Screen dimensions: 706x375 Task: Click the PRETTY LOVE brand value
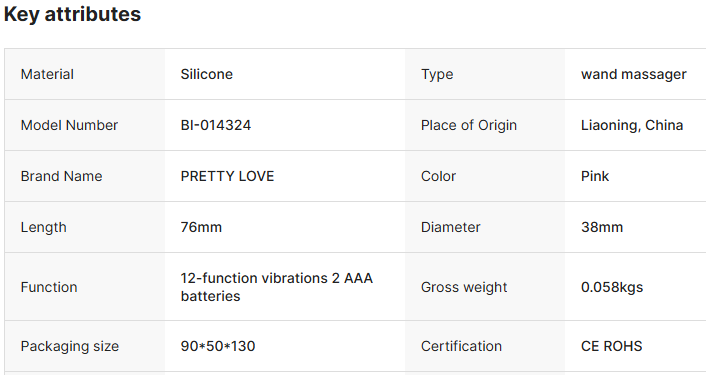tap(227, 176)
